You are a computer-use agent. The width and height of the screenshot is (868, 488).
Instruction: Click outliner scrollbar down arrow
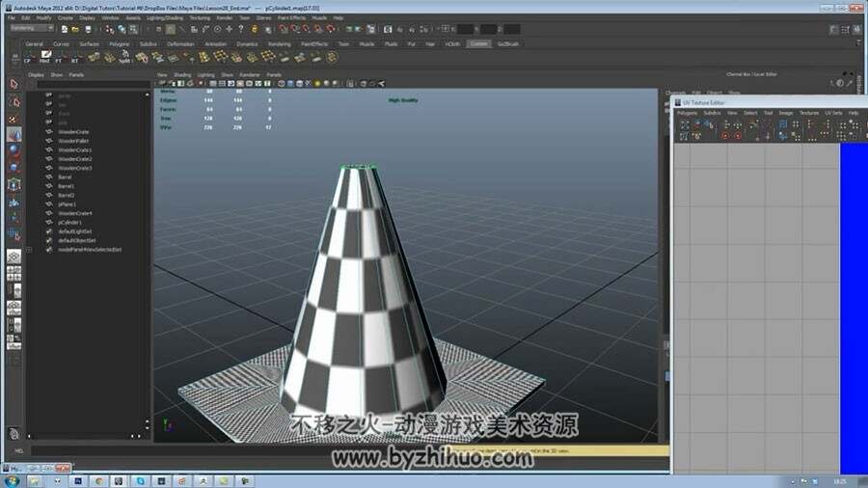(x=148, y=425)
